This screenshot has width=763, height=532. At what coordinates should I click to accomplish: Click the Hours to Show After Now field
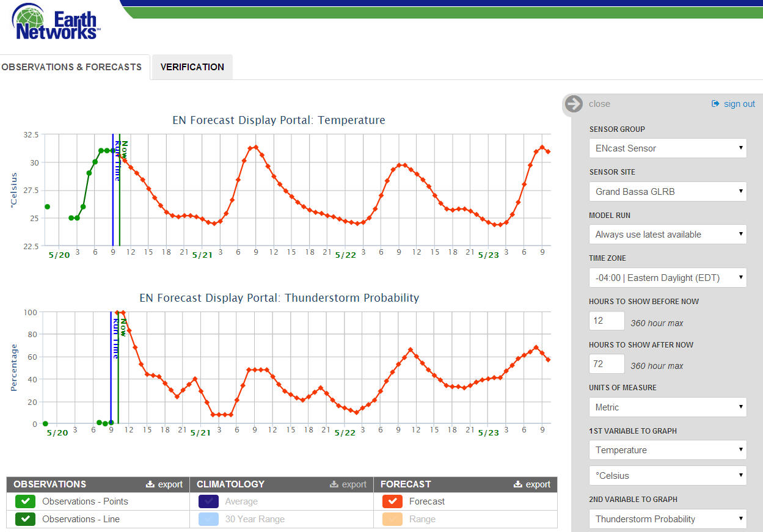point(607,364)
